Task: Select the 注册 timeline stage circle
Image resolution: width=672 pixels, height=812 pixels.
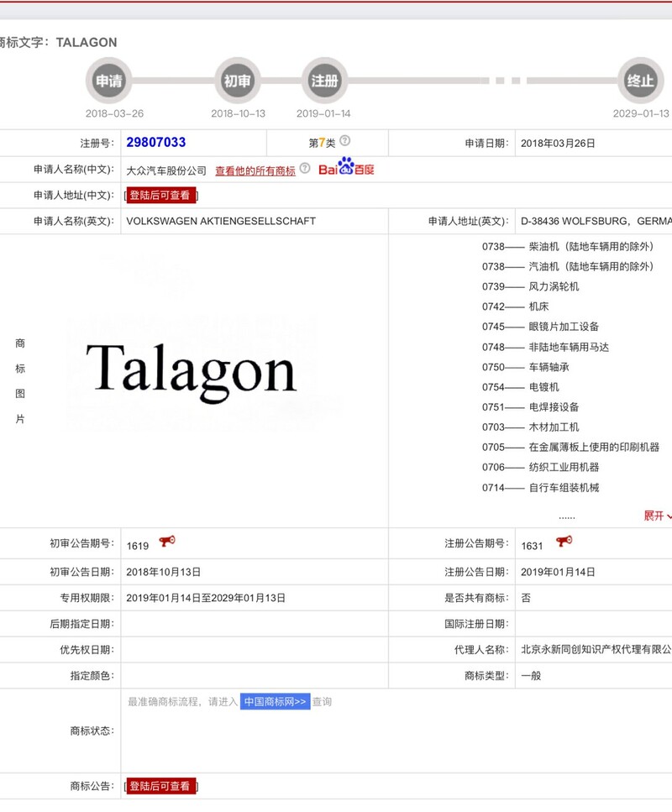Action: [x=324, y=81]
